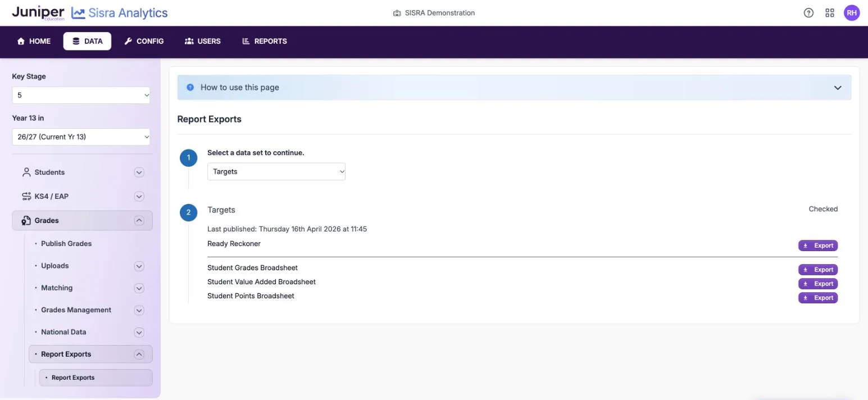
Task: Open the Year 13 in dropdown
Action: 81,137
